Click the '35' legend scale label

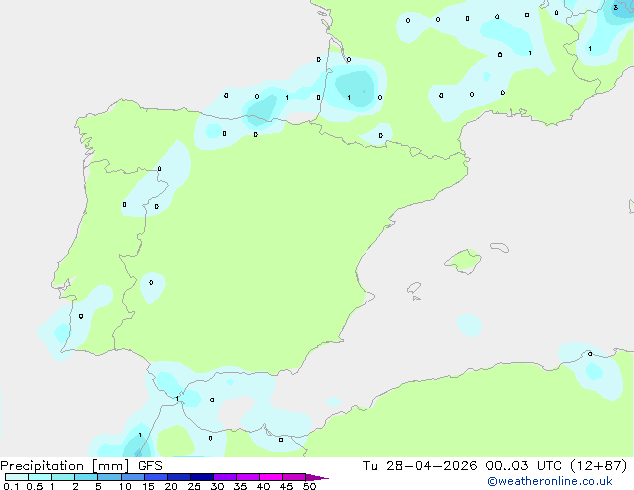pyautogui.click(x=240, y=486)
